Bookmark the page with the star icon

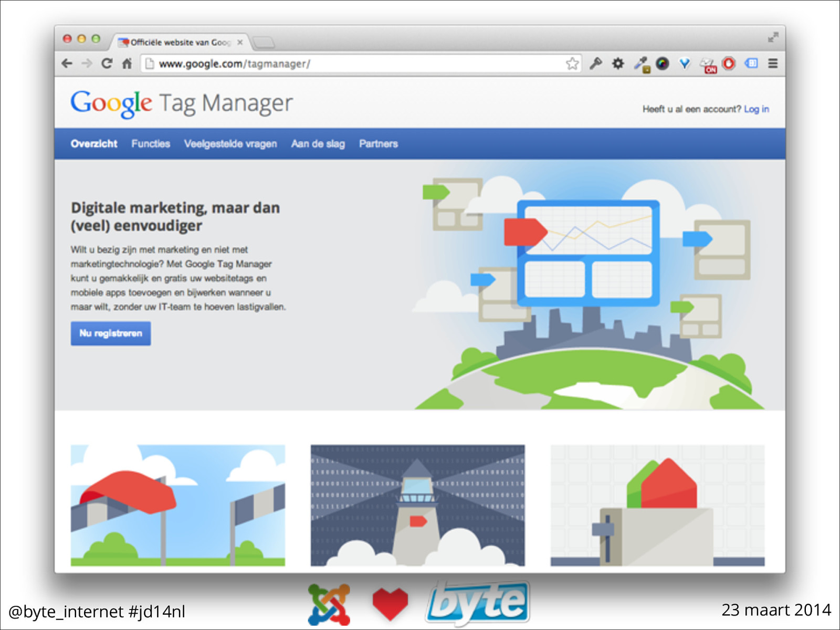[572, 64]
